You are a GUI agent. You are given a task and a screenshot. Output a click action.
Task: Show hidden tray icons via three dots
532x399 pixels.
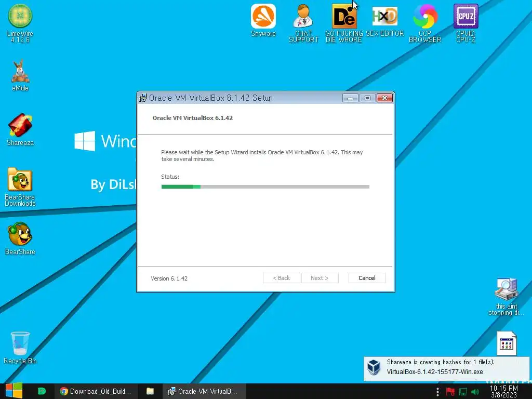(437, 392)
